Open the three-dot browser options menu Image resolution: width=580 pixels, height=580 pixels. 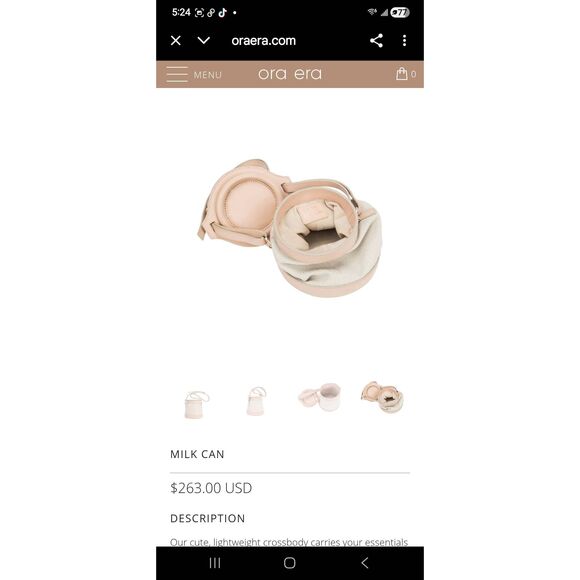click(404, 40)
